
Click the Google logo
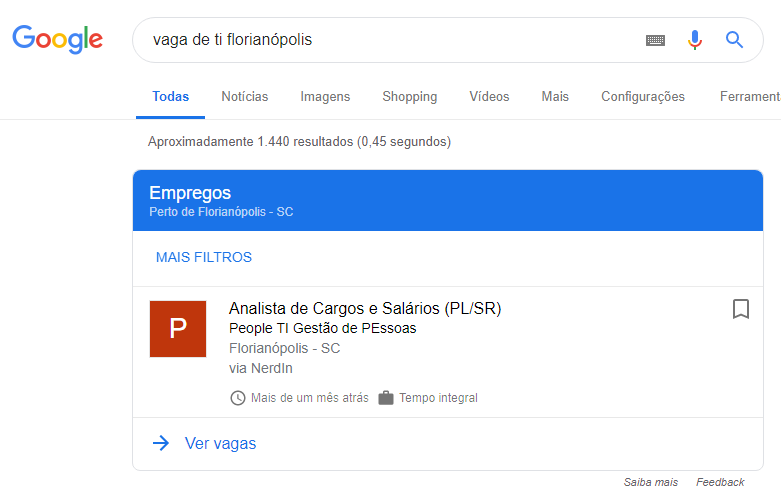pos(58,39)
